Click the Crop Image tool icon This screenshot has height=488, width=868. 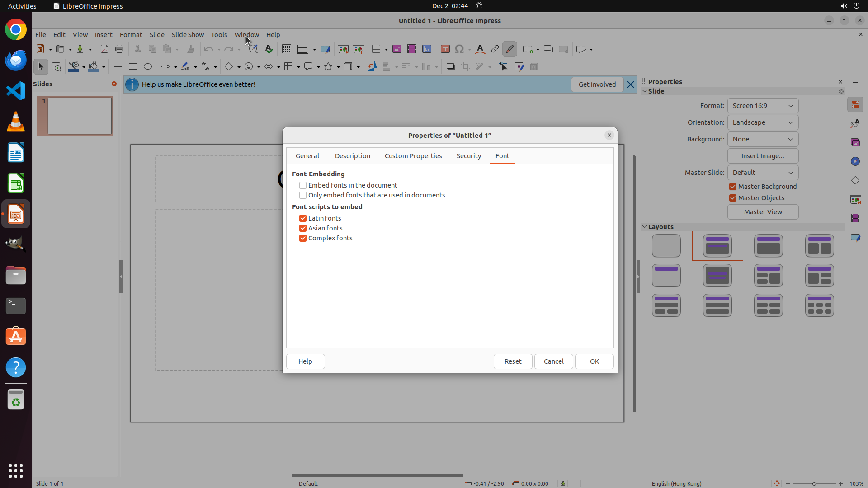(x=466, y=66)
